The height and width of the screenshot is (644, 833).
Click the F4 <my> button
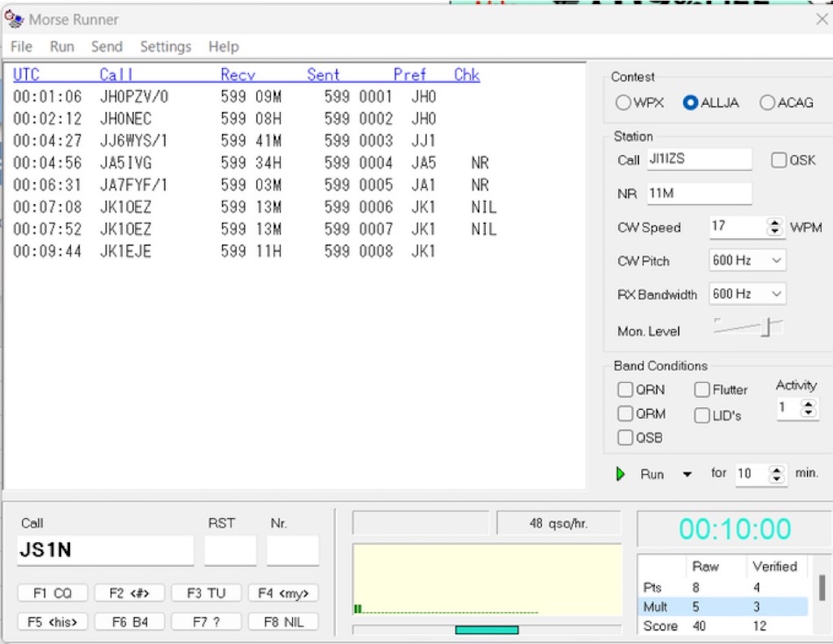coord(283,593)
